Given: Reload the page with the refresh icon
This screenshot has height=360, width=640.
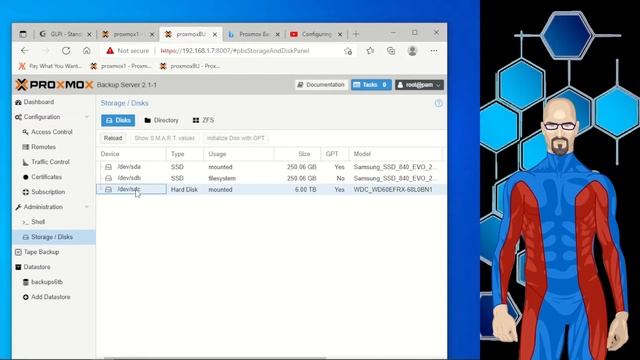Looking at the screenshot, I should point(66,51).
